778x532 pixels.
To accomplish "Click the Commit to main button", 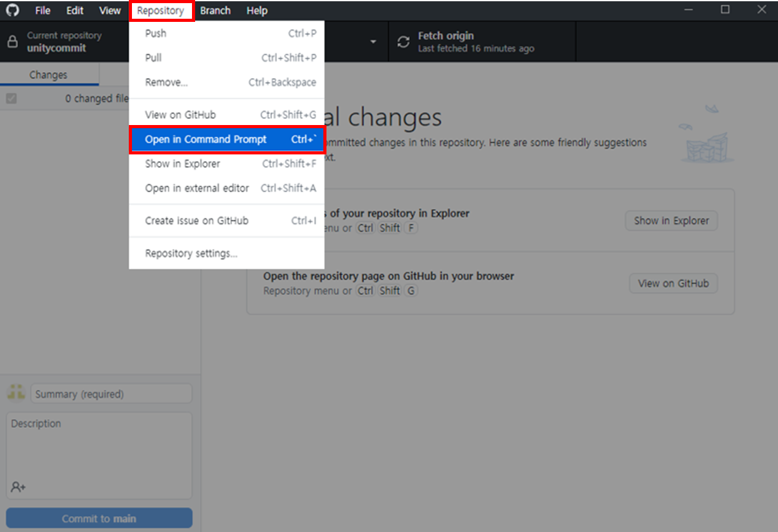I will 99,518.
